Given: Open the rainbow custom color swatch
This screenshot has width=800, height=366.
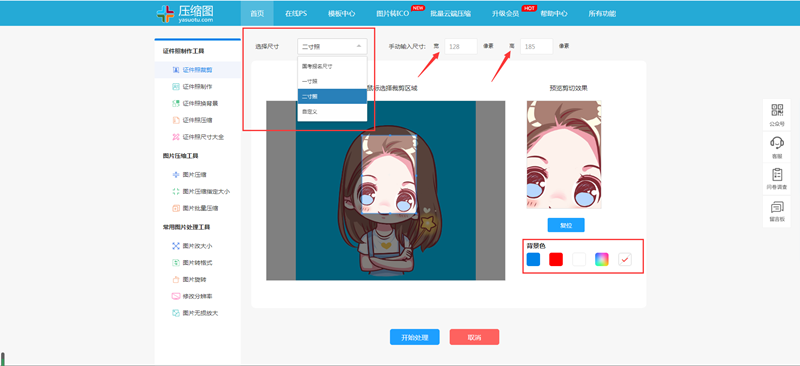Looking at the screenshot, I should 602,259.
